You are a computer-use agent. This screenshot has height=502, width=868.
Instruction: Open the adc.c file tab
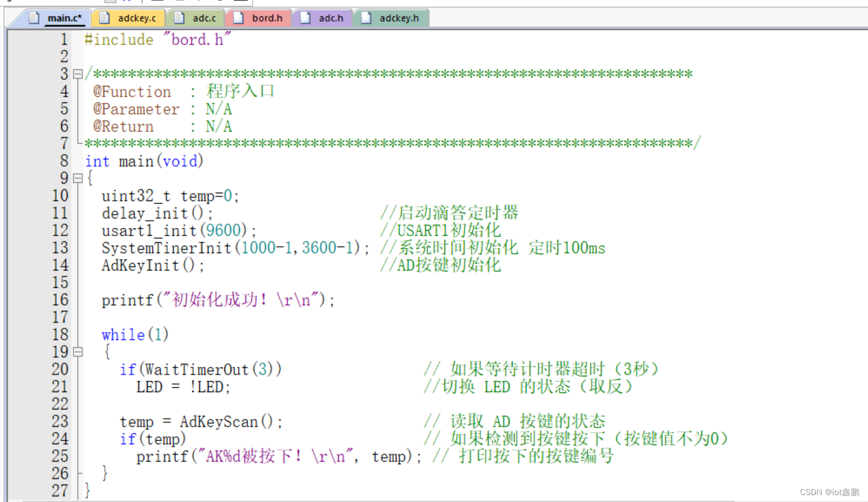(196, 18)
